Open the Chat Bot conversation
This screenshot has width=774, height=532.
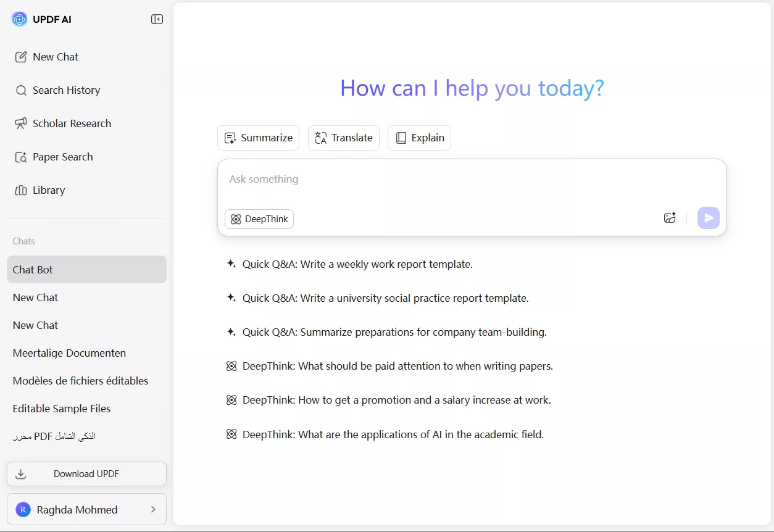point(86,270)
